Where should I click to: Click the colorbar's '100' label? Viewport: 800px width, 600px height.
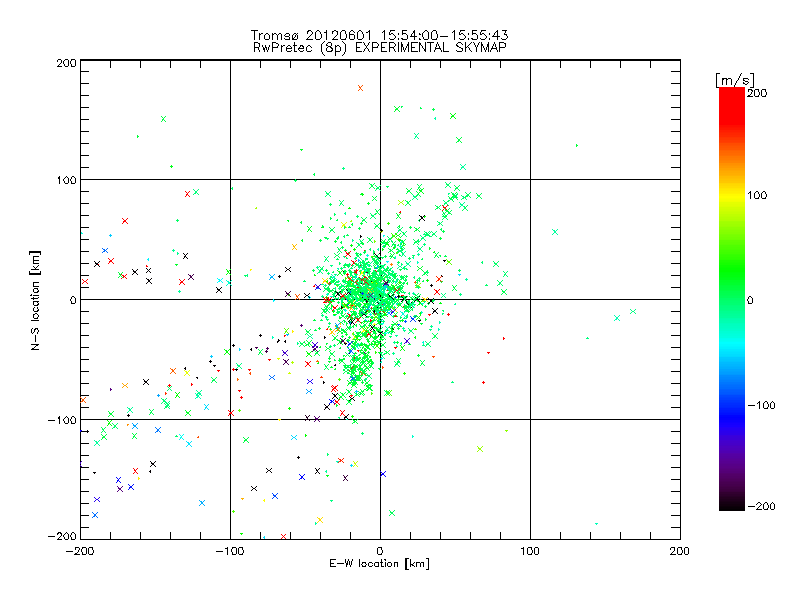[757, 195]
